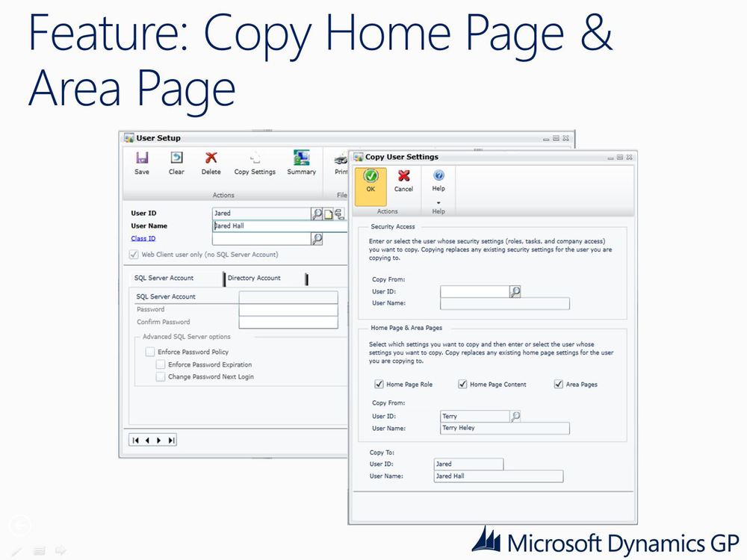
Task: Click the User ID field containing Terry
Action: [475, 417]
